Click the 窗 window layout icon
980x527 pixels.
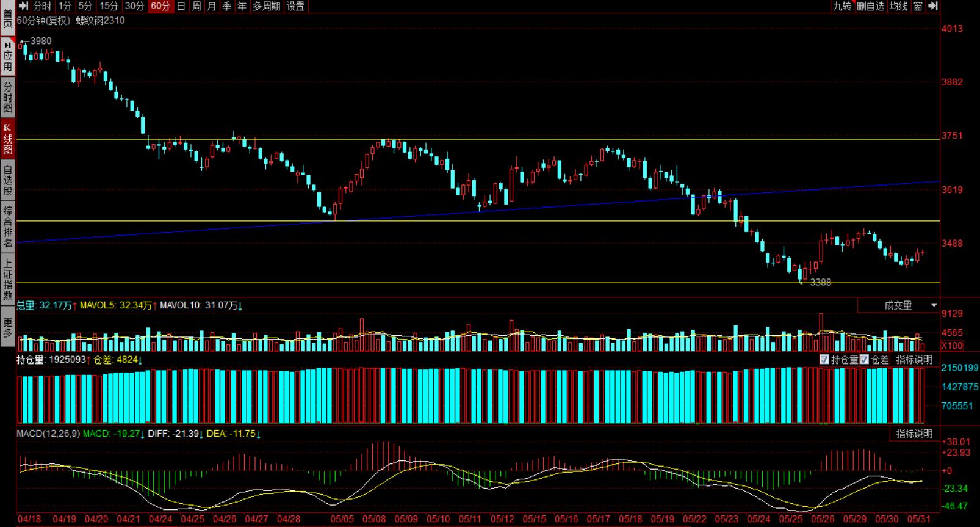918,6
